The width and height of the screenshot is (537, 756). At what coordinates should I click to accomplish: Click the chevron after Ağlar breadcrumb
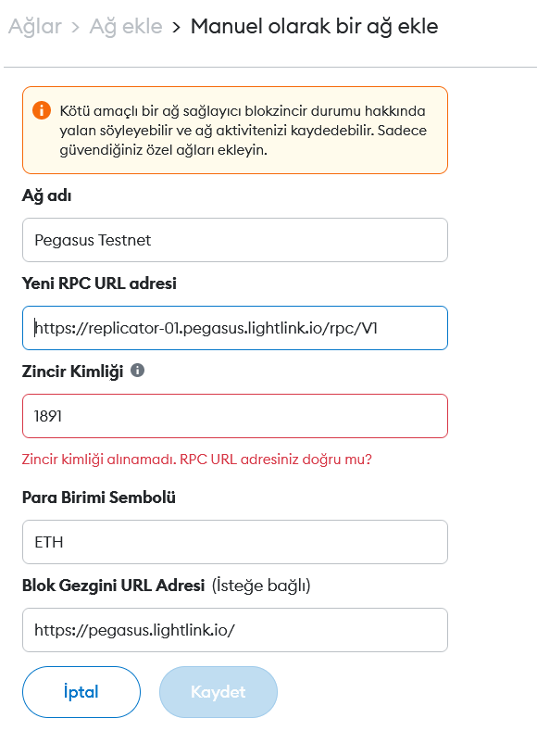(75, 27)
